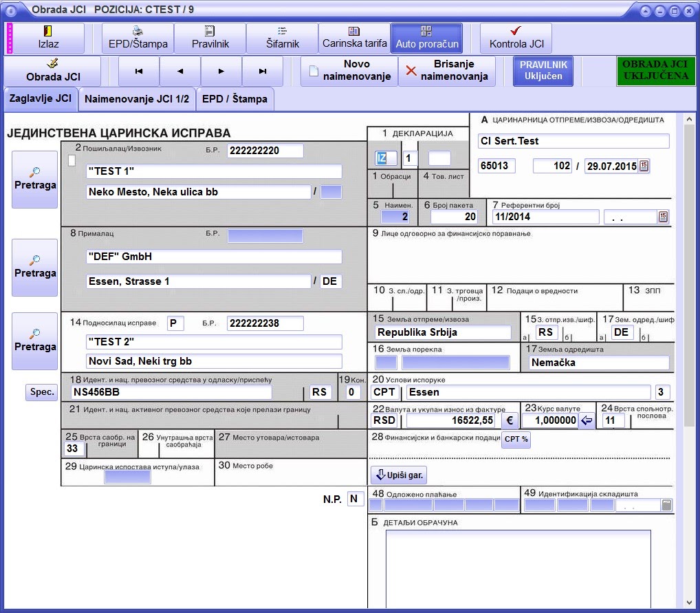Go to last naimenovanje record
The height and width of the screenshot is (613, 700).
click(x=263, y=71)
